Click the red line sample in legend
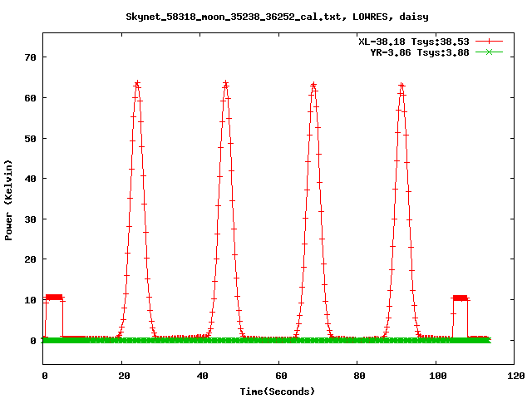The image size is (532, 399). tap(489, 42)
